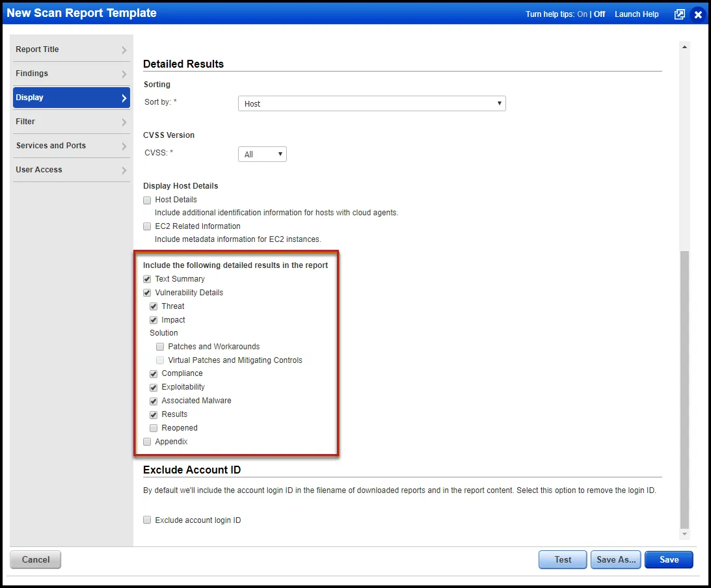The width and height of the screenshot is (711, 588).
Task: Go to the Filter section
Action: pyautogui.click(x=71, y=122)
